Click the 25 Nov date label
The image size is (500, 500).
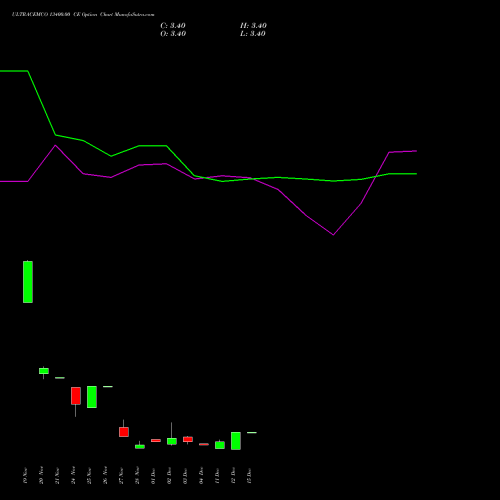(x=89, y=475)
